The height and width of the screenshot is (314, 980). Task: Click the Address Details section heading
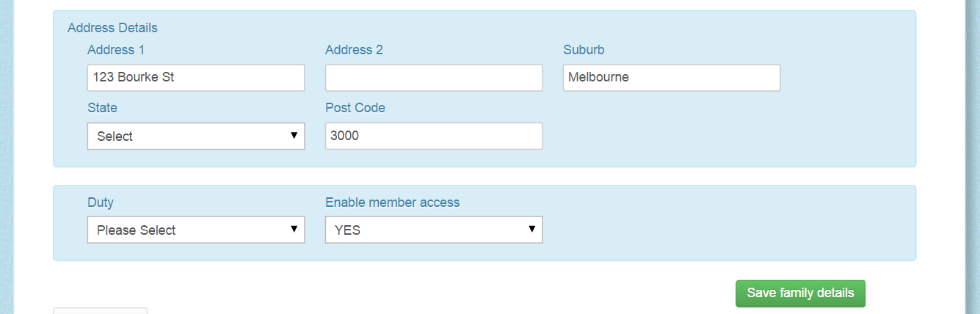112,28
